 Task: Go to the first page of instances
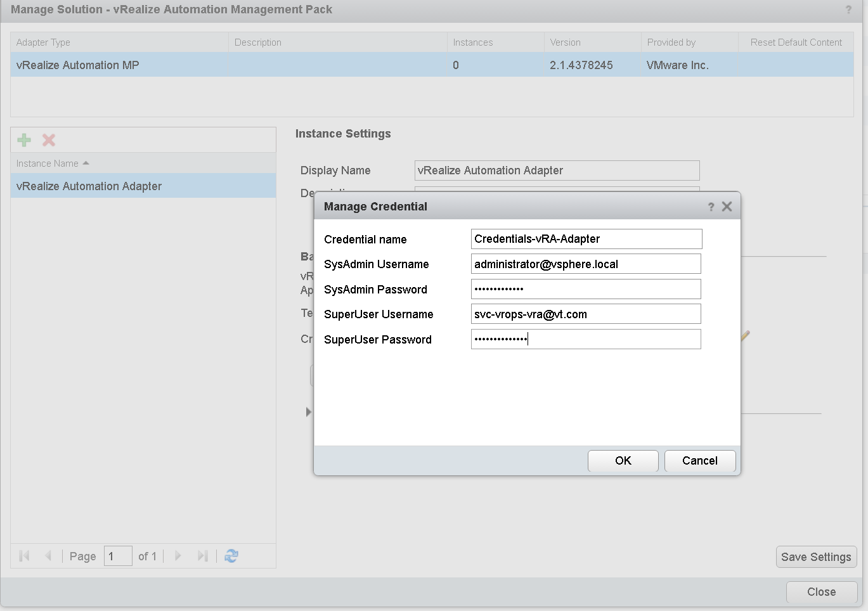[24, 556]
